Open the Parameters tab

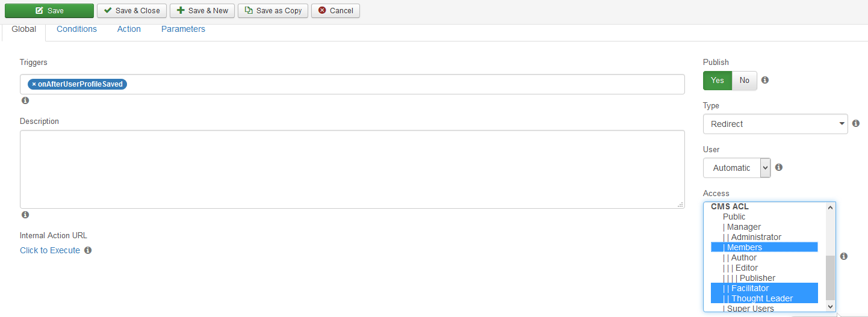click(183, 29)
